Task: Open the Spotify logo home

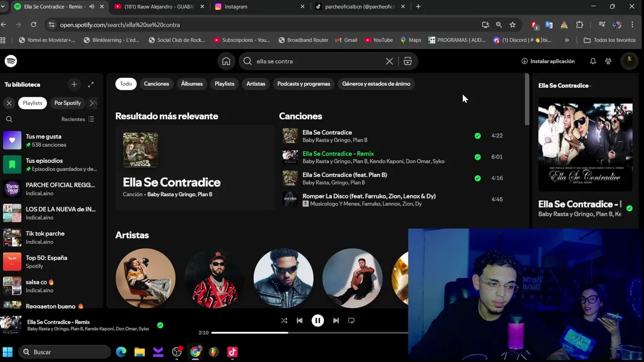Action: 11,61
